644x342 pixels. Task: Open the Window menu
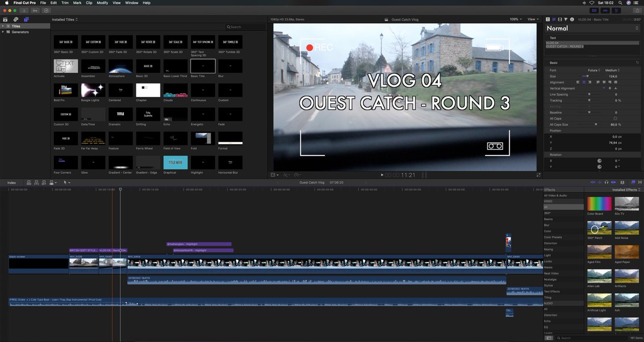pyautogui.click(x=131, y=3)
